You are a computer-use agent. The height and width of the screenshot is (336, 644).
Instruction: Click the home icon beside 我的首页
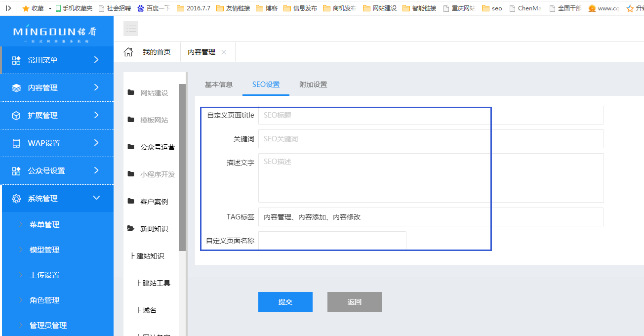tap(128, 52)
